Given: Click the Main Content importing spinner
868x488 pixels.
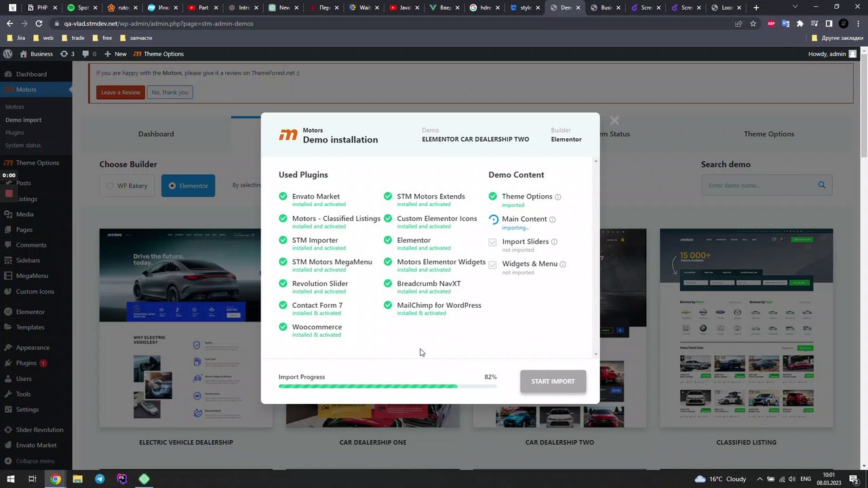Looking at the screenshot, I should pos(493,219).
